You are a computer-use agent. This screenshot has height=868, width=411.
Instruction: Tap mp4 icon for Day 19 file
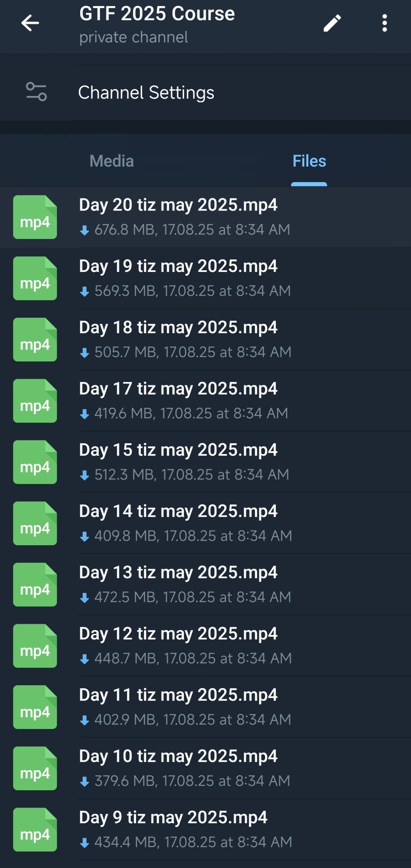[35, 278]
